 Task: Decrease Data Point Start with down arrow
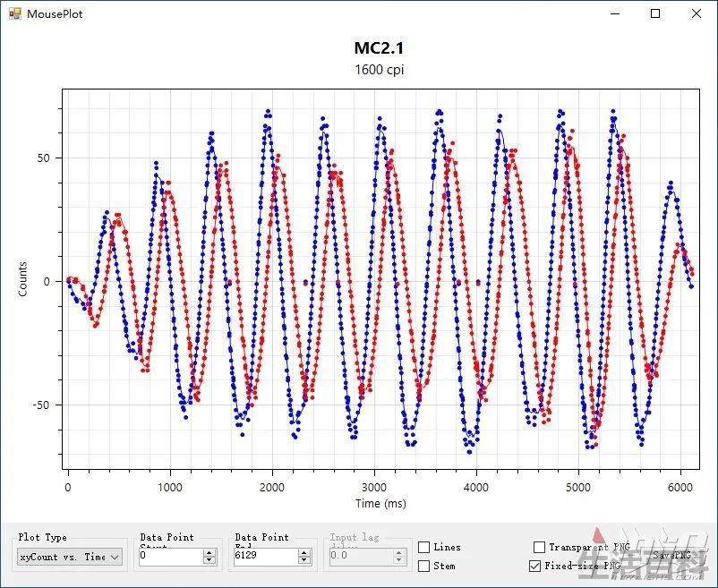(209, 560)
